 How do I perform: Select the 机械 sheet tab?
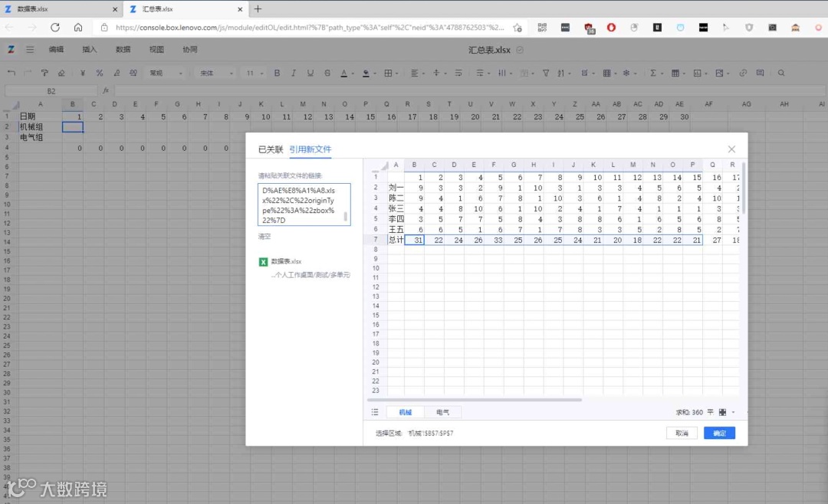point(405,412)
